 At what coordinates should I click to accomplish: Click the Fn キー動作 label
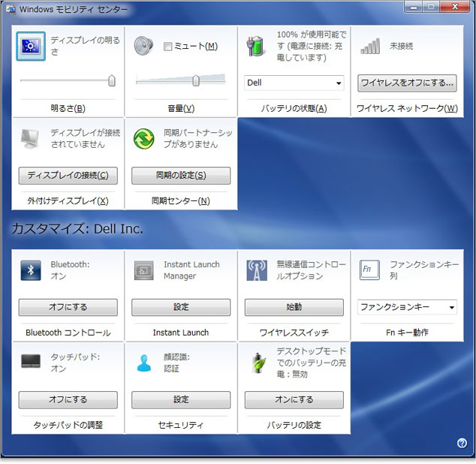407,333
